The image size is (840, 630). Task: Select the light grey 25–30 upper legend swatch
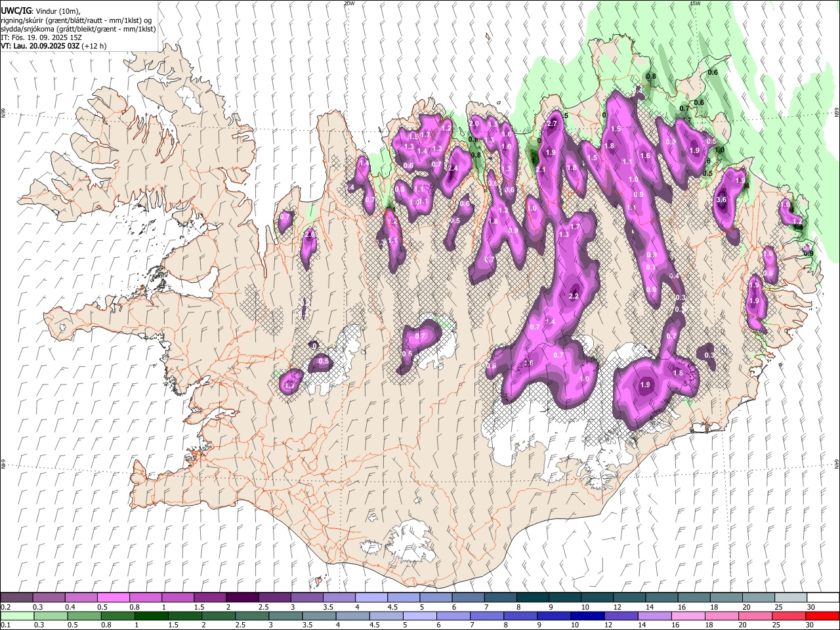[790, 598]
